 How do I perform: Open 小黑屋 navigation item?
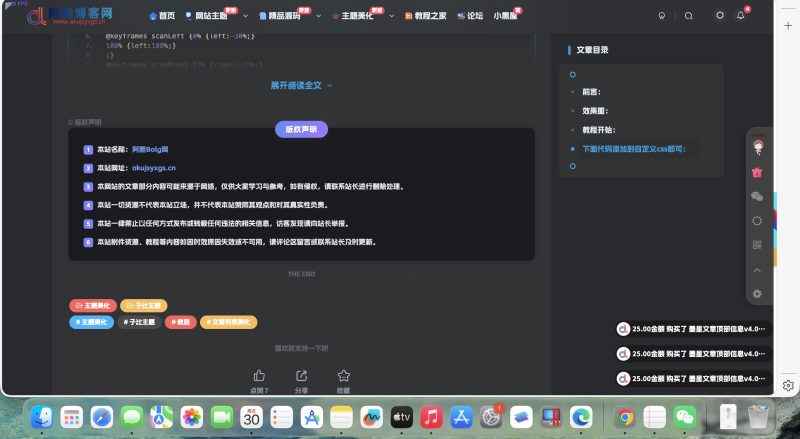pyautogui.click(x=505, y=16)
